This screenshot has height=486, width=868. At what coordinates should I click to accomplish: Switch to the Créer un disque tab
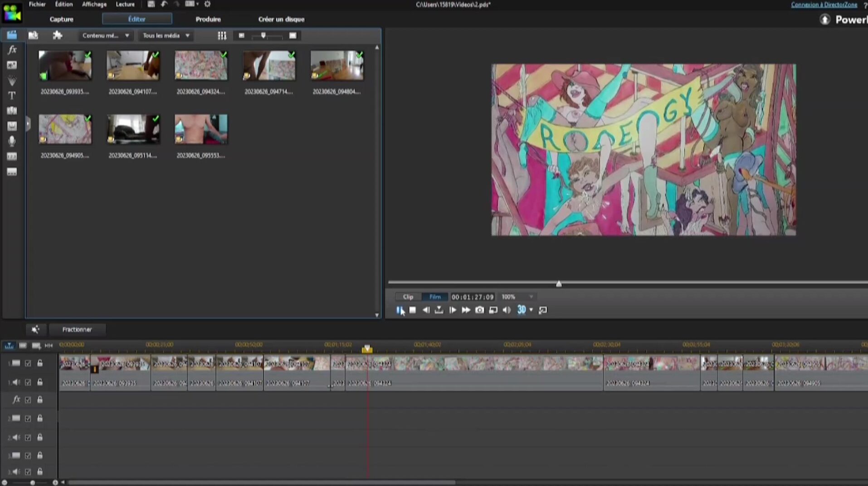coord(281,19)
